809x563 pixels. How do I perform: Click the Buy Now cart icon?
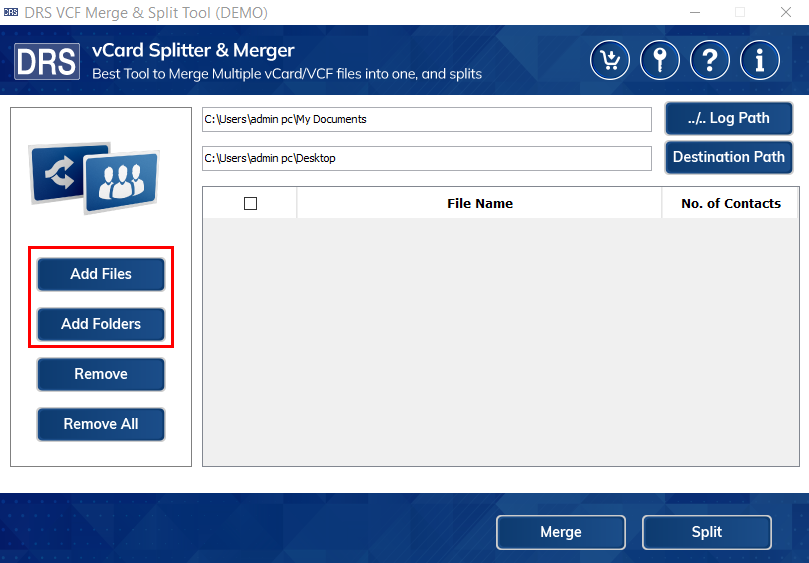(610, 60)
